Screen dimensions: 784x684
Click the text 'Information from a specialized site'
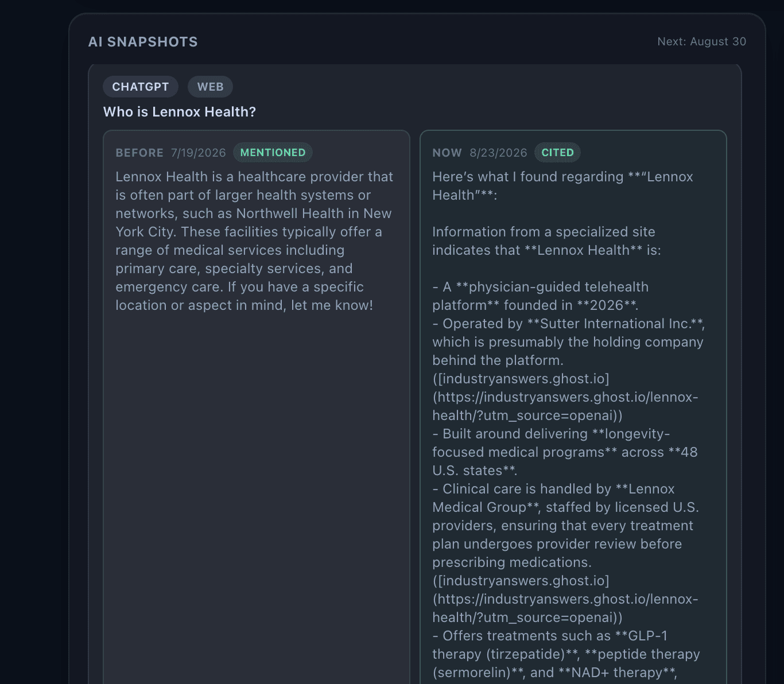544,232
